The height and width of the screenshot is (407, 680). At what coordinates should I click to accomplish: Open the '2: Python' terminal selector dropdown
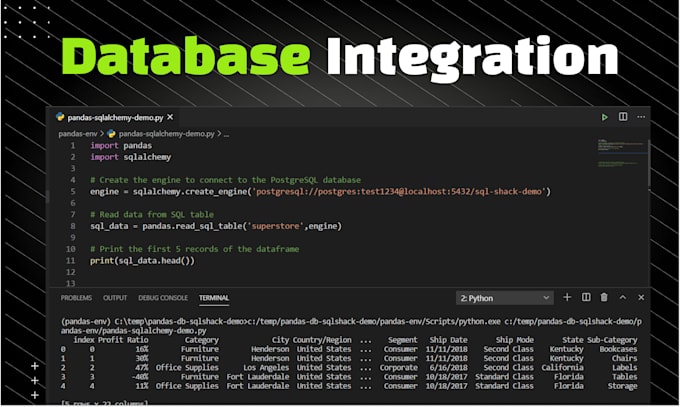504,298
